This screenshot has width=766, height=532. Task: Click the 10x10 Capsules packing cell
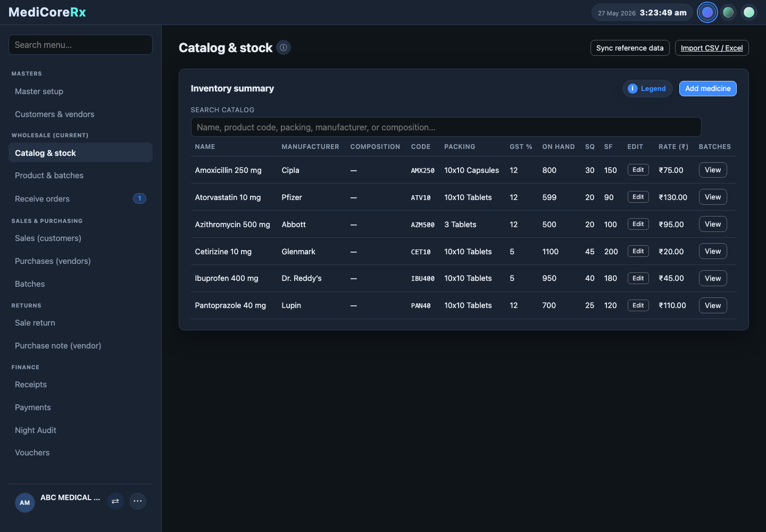click(x=471, y=170)
